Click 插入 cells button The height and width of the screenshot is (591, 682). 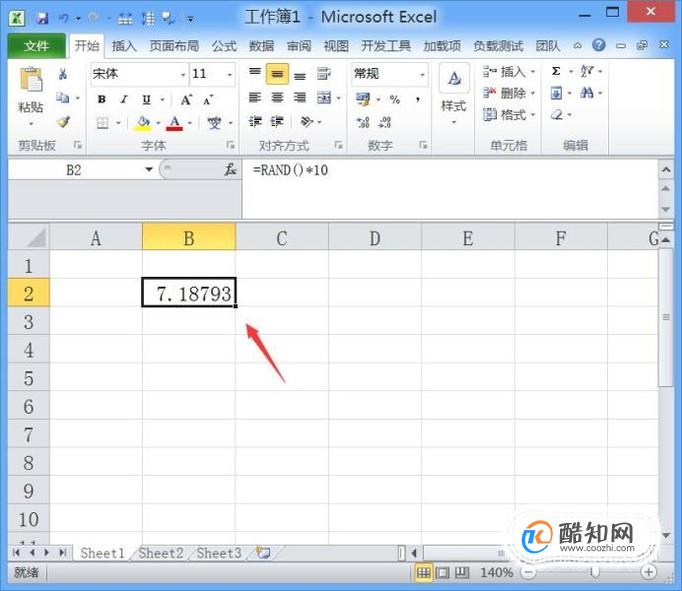tap(509, 72)
